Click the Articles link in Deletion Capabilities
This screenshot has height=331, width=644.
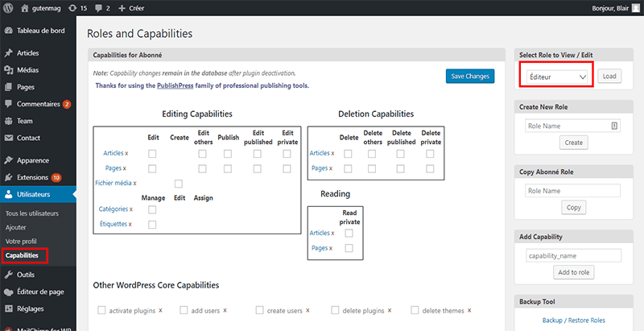coord(320,153)
